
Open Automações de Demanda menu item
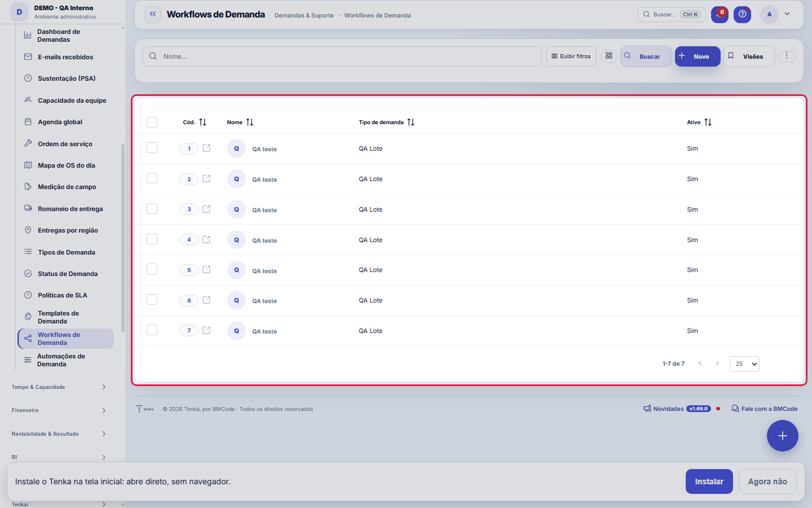pyautogui.click(x=66, y=360)
